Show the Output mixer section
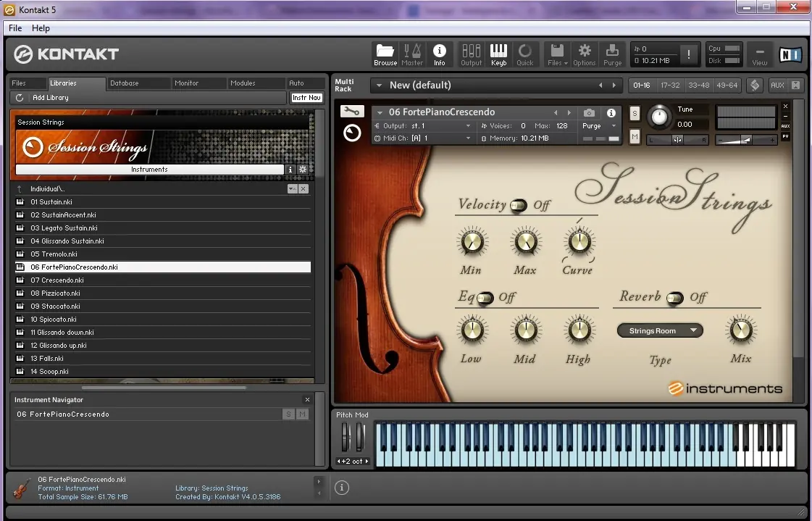Viewport: 812px width, 521px height. tap(472, 54)
